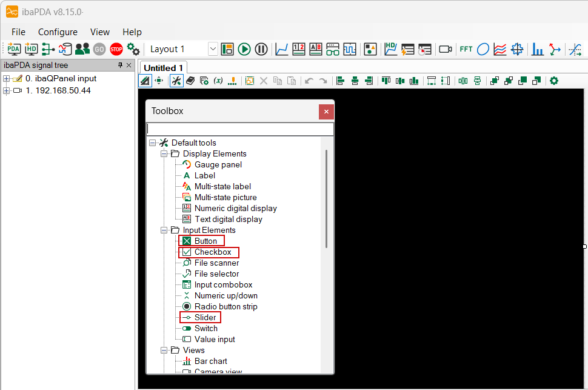
Task: Open the Layout 1 dropdown
Action: coord(213,49)
